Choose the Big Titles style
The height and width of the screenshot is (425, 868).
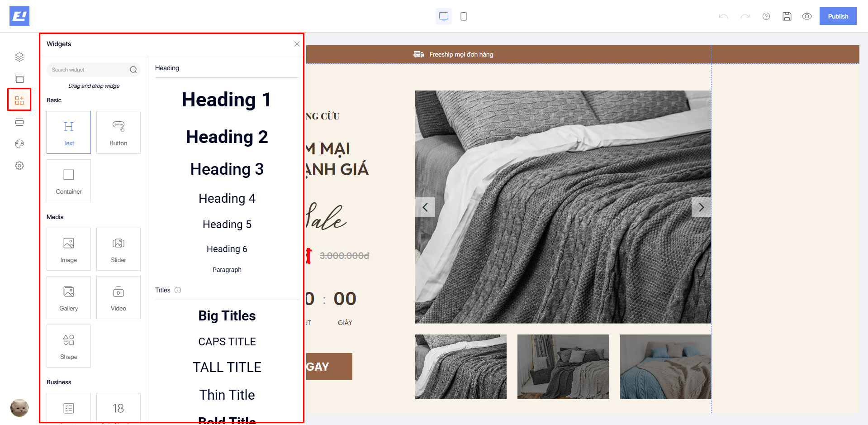227,315
